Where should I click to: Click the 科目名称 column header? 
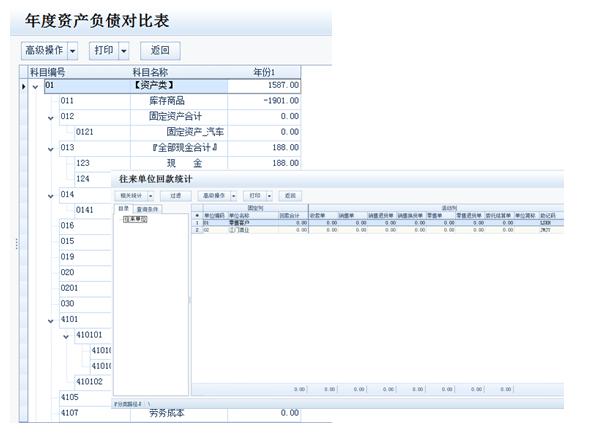[x=150, y=72]
